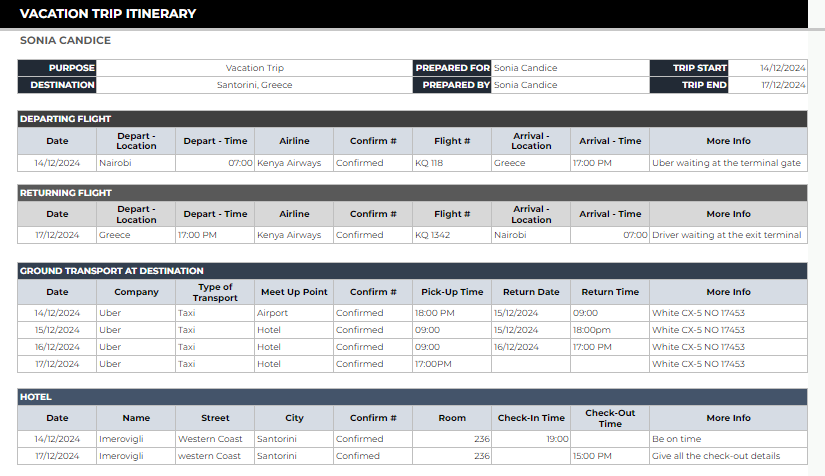The height and width of the screenshot is (476, 825).
Task: Select the 18:00 PM pick-up time cell
Action: click(x=450, y=313)
